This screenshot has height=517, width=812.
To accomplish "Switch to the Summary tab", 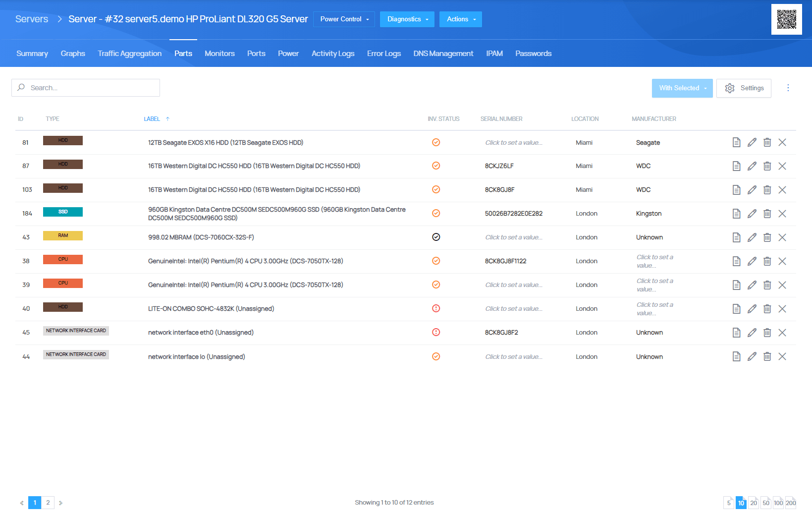I will [32, 54].
